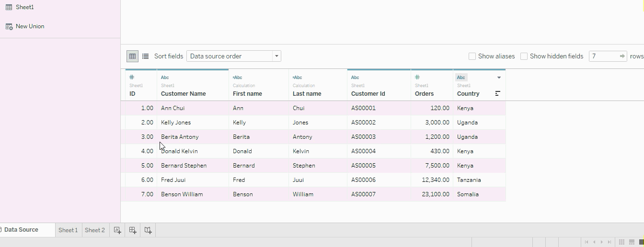Image resolution: width=644 pixels, height=247 pixels.
Task: Click the Benson William cell
Action: pyautogui.click(x=193, y=194)
